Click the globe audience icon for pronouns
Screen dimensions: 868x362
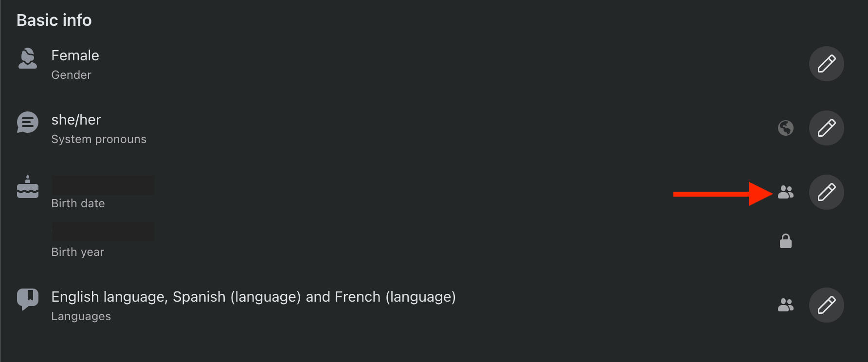tap(785, 128)
